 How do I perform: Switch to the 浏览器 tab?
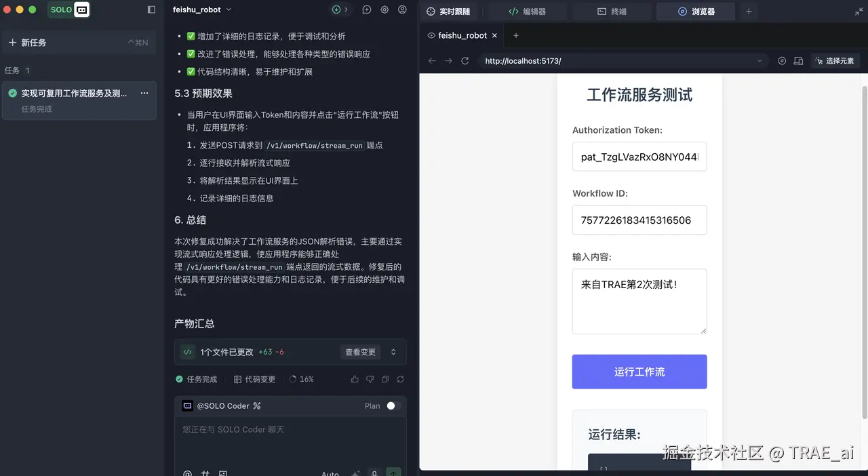[x=696, y=12]
